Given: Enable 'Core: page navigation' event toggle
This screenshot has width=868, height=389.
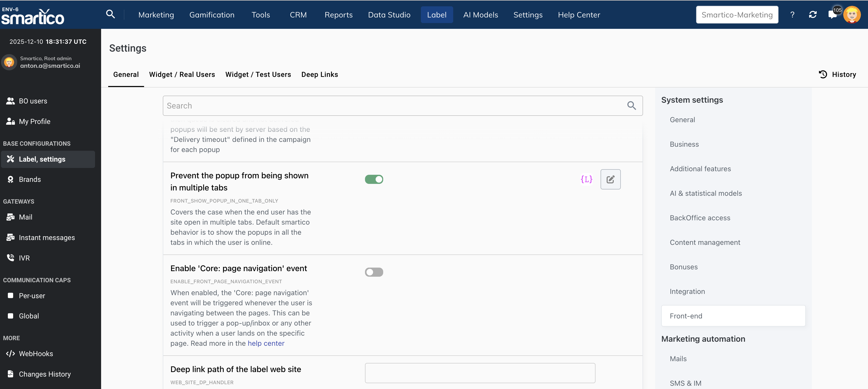Looking at the screenshot, I should pos(374,272).
